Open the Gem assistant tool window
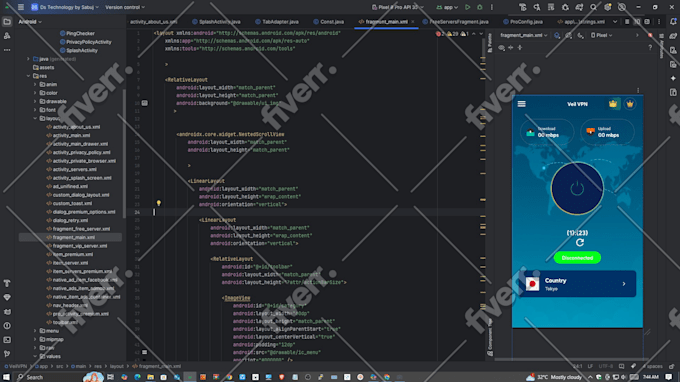The height and width of the screenshot is (382, 680). coord(7,297)
